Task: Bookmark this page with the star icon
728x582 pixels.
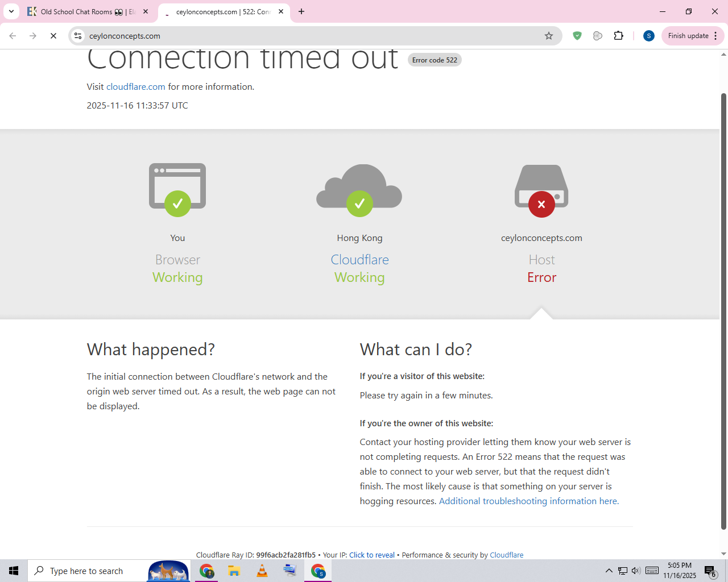Action: (549, 36)
